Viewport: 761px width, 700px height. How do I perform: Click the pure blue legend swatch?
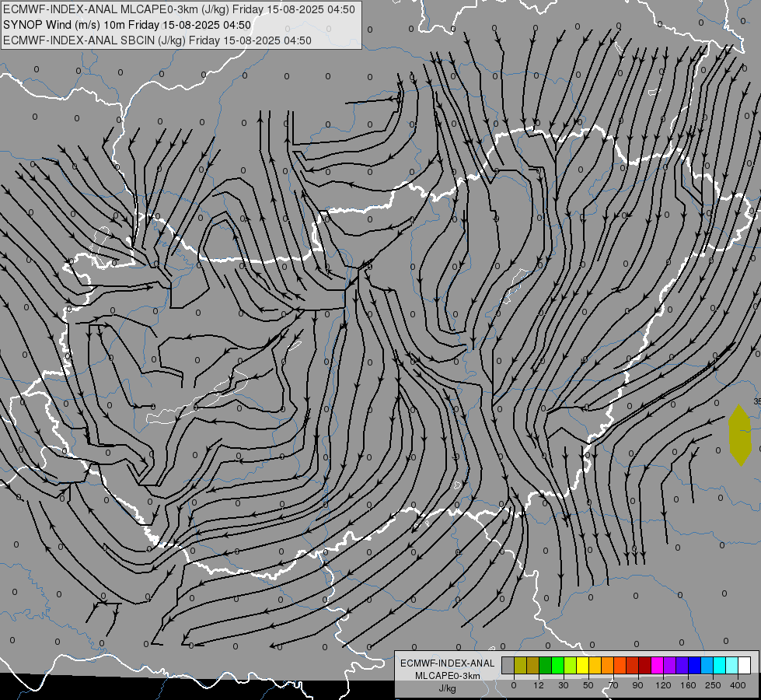695,665
